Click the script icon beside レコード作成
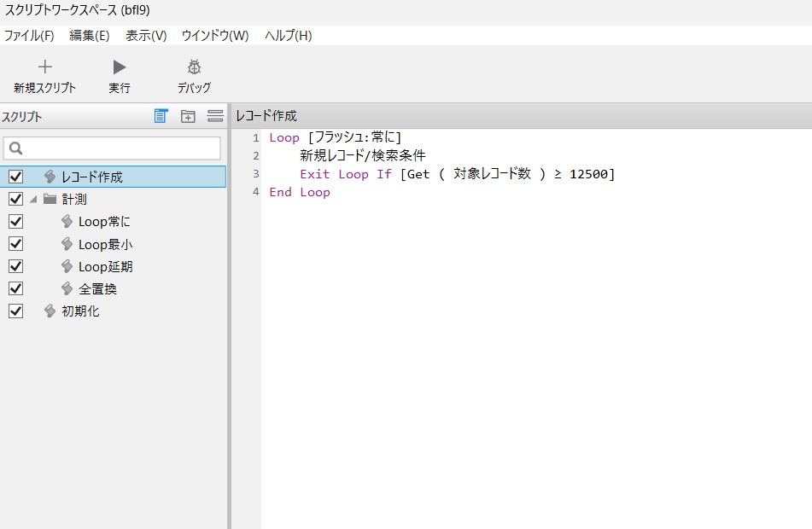Screen dimensions: 812x529 [50, 177]
